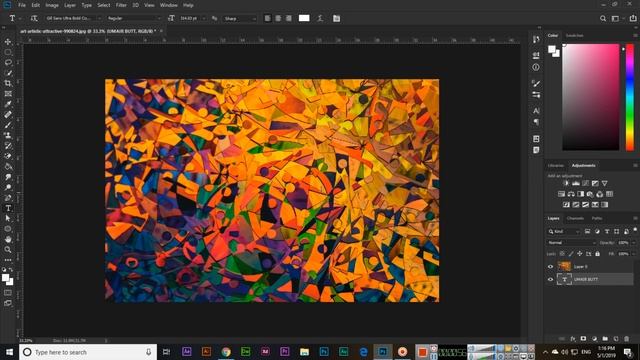Image resolution: width=640 pixels, height=360 pixels.
Task: Click the Delete layer trash icon
Action: click(627, 339)
